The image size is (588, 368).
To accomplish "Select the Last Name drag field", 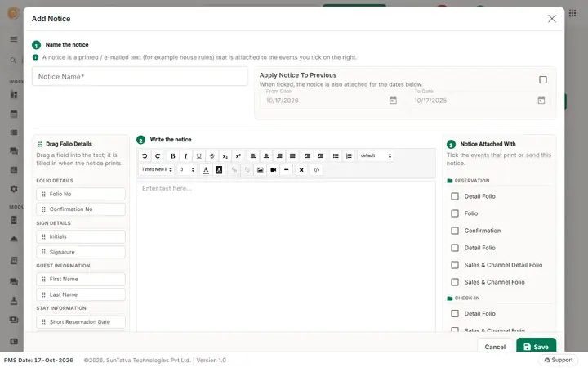I will click(x=81, y=294).
